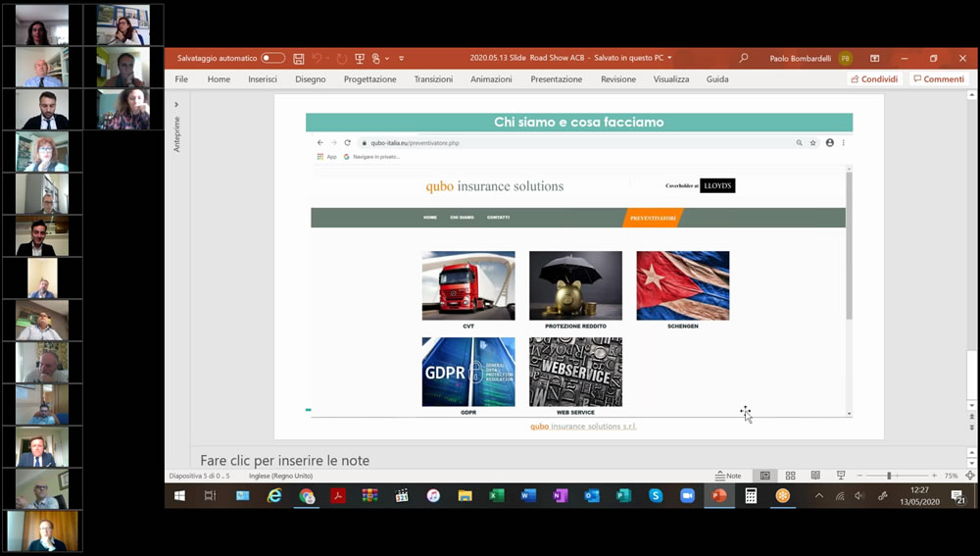This screenshot has width=980, height=556.
Task: Open the Home tab
Action: 219,78
